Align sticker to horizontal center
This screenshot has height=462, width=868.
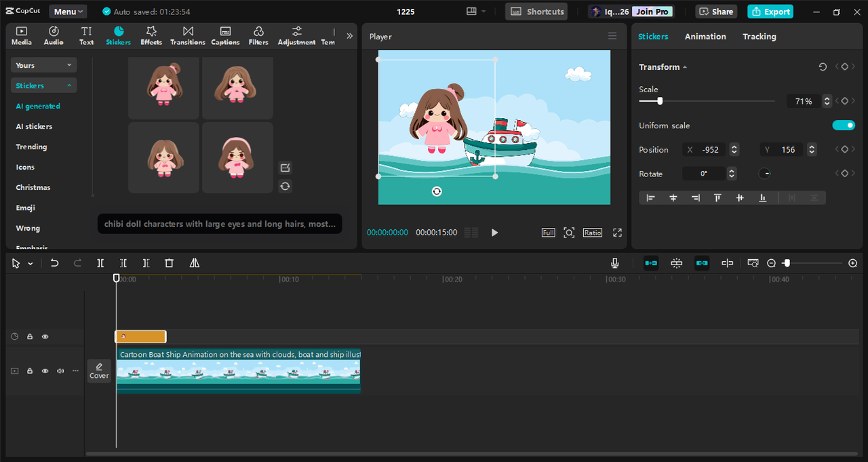tap(673, 197)
